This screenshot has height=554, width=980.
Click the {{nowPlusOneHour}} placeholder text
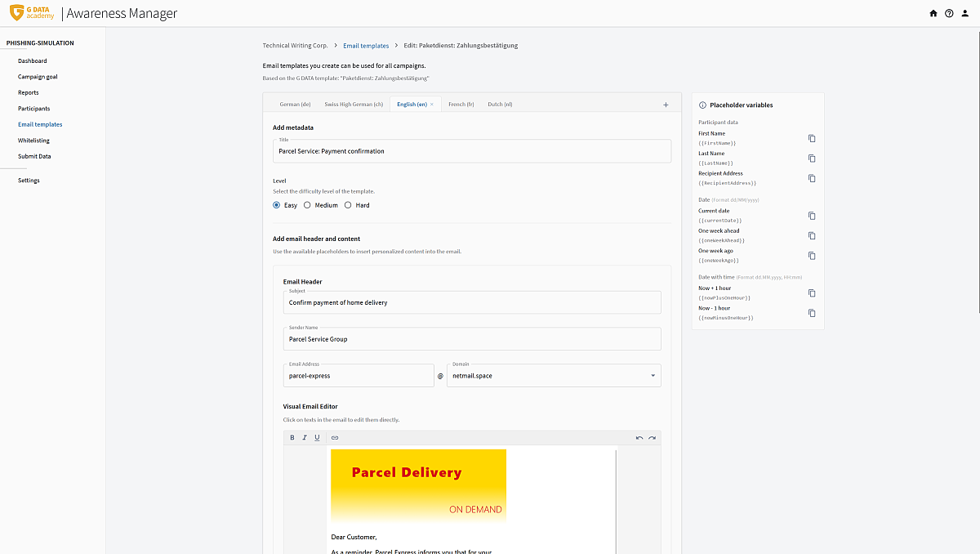point(724,297)
